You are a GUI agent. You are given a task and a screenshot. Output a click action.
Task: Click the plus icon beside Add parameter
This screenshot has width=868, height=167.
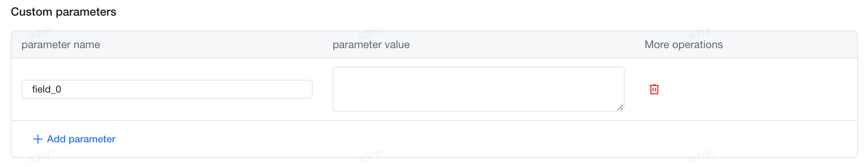tap(38, 139)
